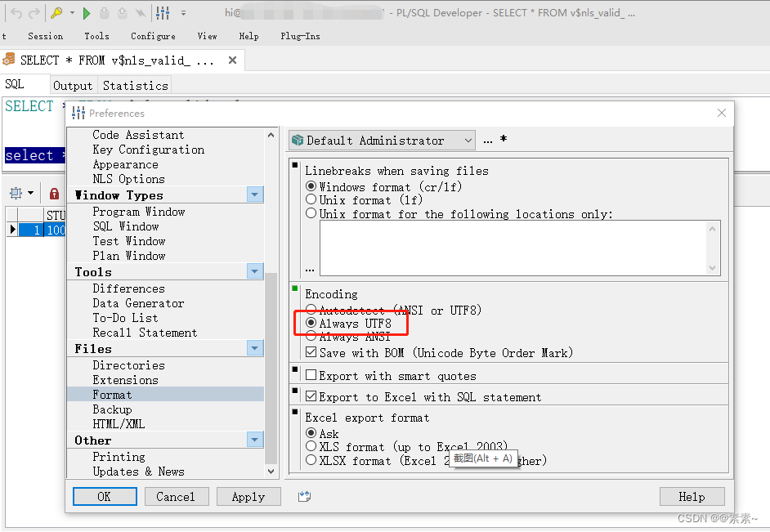Open the Plug-Ins menu

pos(300,36)
